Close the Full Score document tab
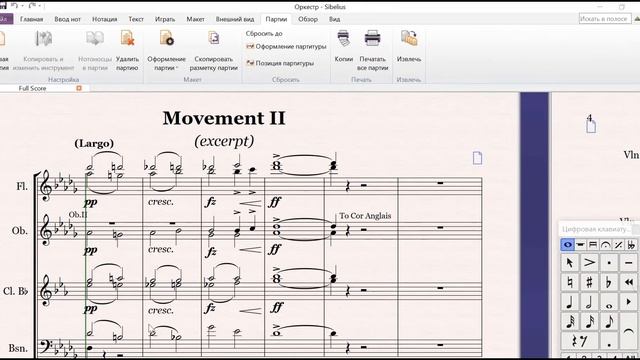 pos(79,88)
